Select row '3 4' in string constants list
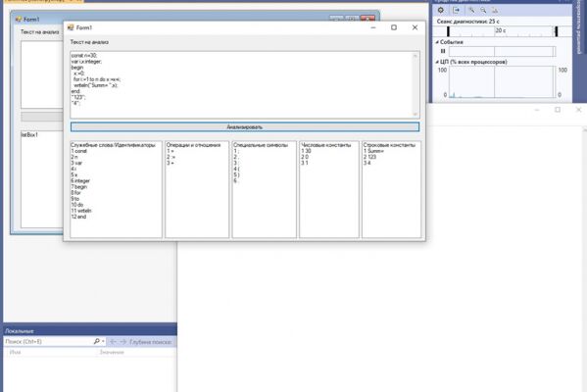Viewport: 587px width, 392px height. [x=391, y=163]
